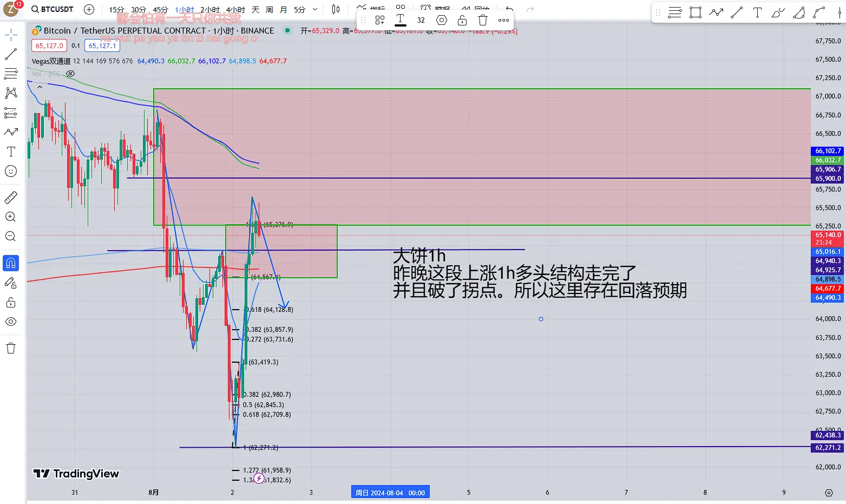Switch to the 30分 timeframe
The width and height of the screenshot is (846, 504).
click(x=139, y=10)
